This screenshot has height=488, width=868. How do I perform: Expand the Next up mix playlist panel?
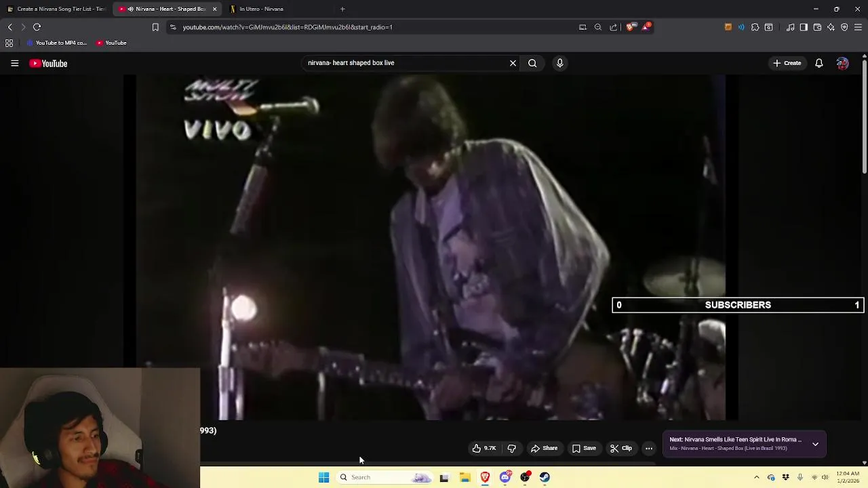(x=815, y=444)
